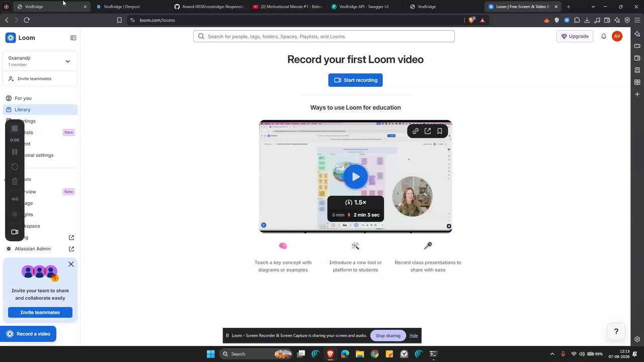Open the browser extensions puzzle icon
644x362 pixels.
click(577, 20)
